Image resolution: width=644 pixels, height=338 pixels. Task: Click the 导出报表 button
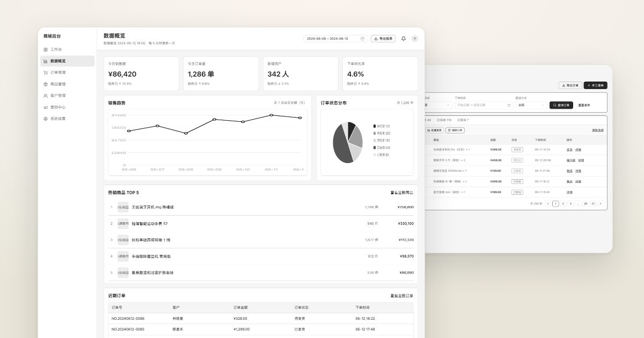click(383, 39)
